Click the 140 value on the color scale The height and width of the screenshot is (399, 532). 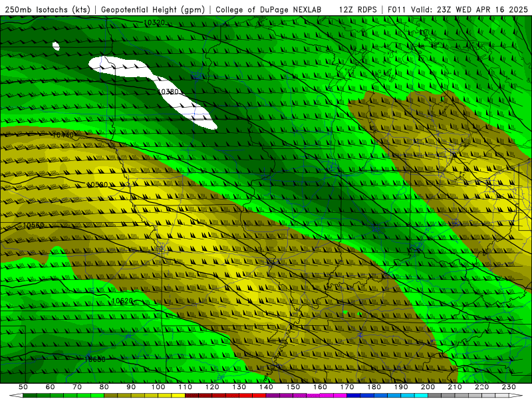click(266, 387)
